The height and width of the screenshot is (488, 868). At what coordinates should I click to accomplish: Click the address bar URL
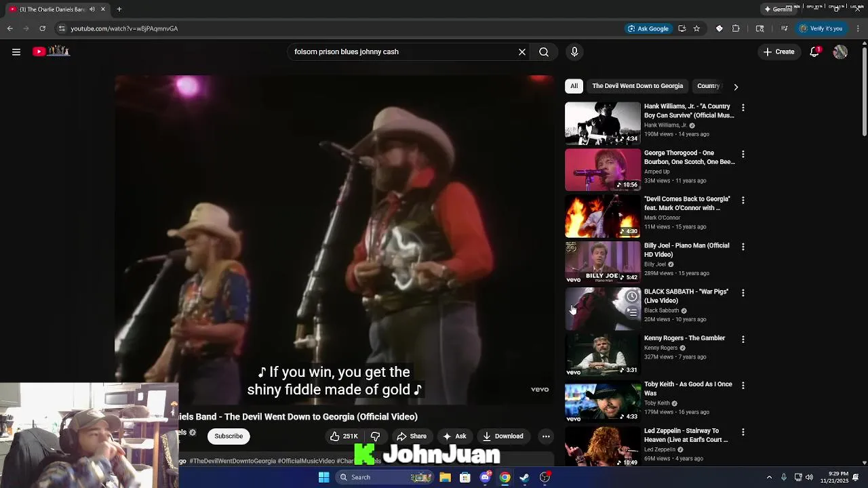[124, 28]
